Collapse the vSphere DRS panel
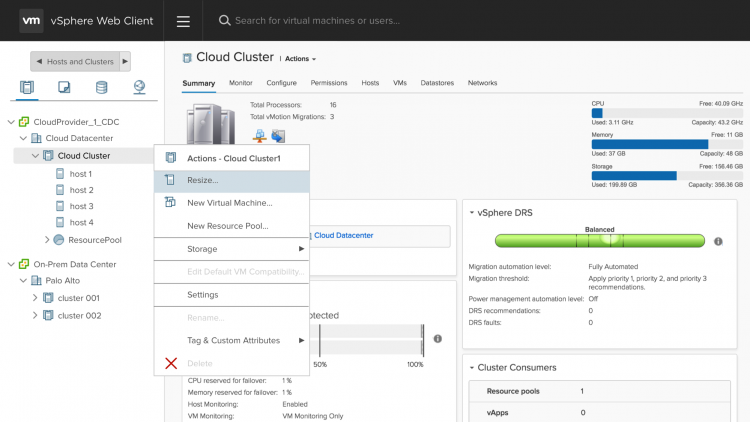The width and height of the screenshot is (750, 422). [x=471, y=211]
